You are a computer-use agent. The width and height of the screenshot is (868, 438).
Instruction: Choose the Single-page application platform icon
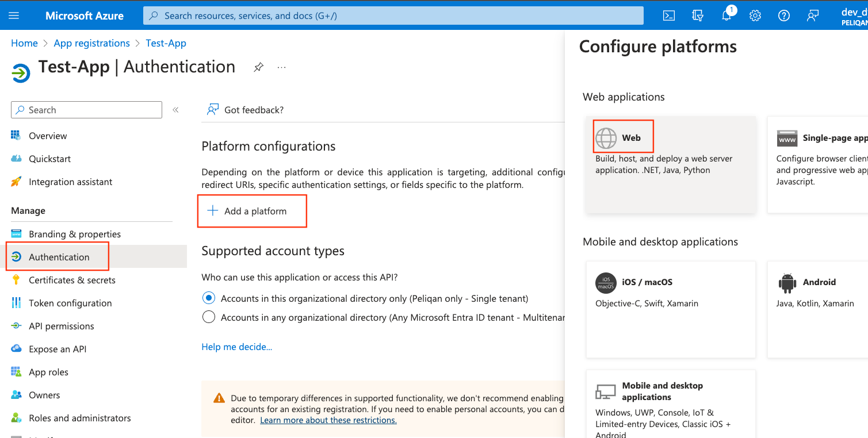(x=787, y=139)
